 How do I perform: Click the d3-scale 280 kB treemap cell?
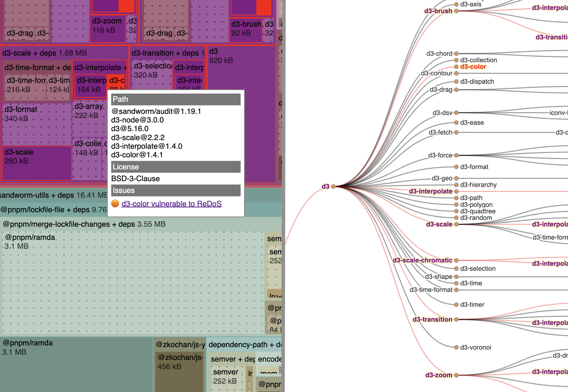click(x=37, y=163)
